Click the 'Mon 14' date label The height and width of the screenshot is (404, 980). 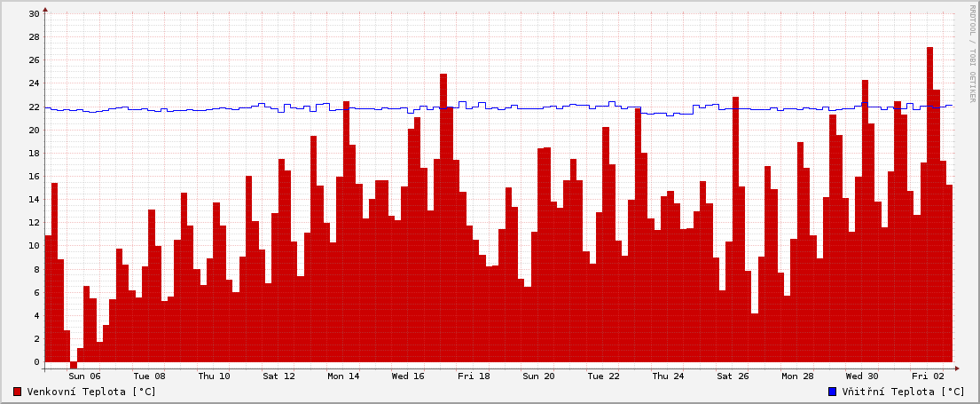point(344,376)
